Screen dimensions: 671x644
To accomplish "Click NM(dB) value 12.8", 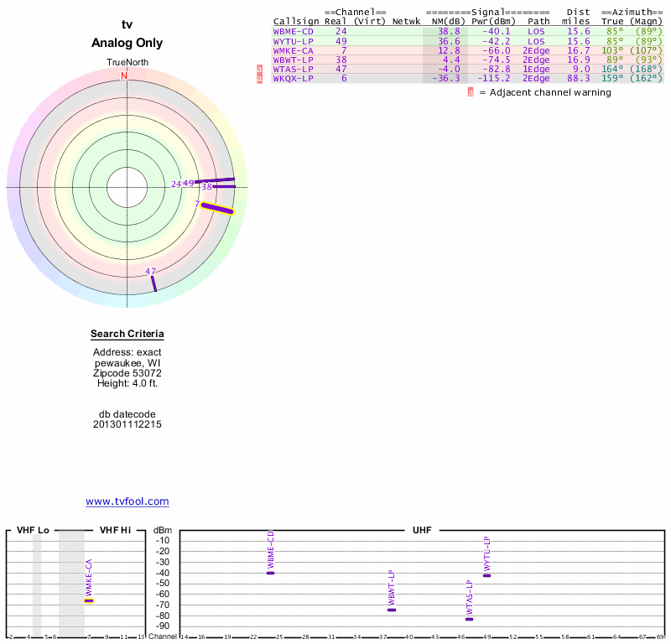I will pyautogui.click(x=449, y=51).
